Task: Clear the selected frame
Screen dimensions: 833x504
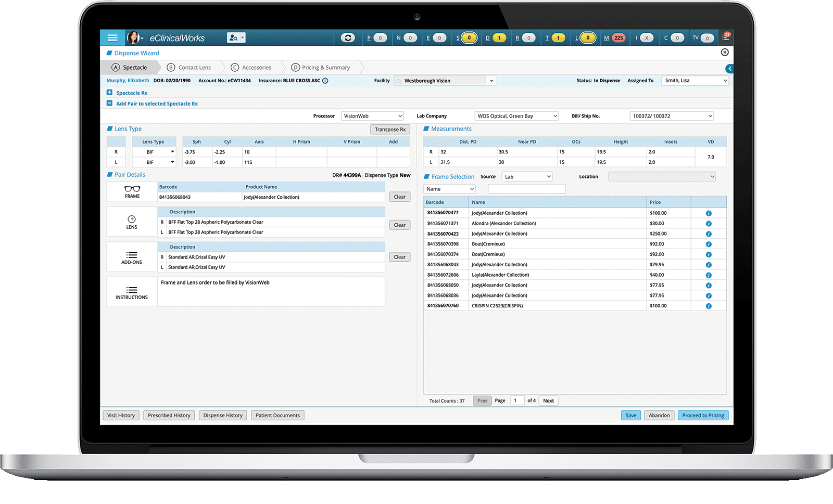Action: point(400,197)
